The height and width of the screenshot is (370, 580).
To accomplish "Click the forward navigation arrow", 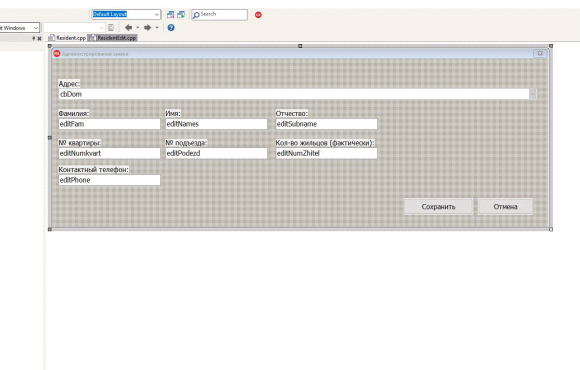I will point(147,27).
